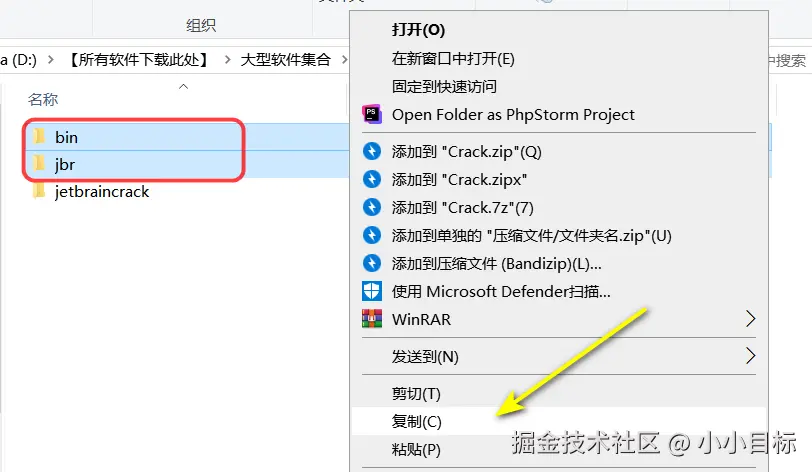The width and height of the screenshot is (812, 472).
Task: Click the PhpStorm icon in context menu
Action: [372, 114]
